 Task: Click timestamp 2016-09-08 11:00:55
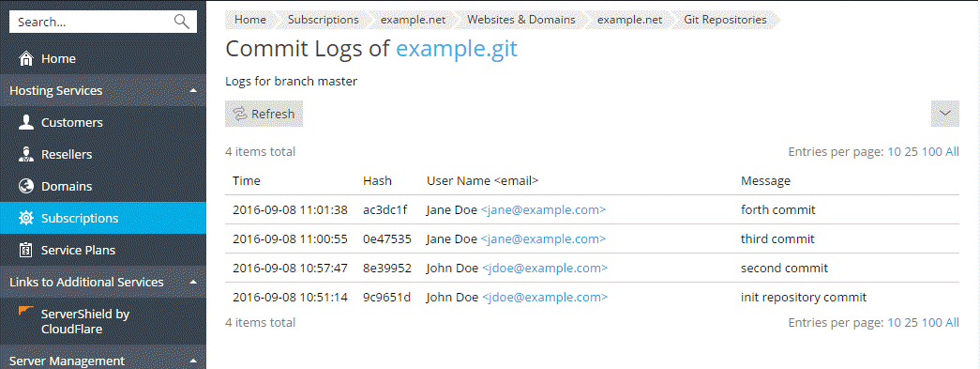point(290,238)
